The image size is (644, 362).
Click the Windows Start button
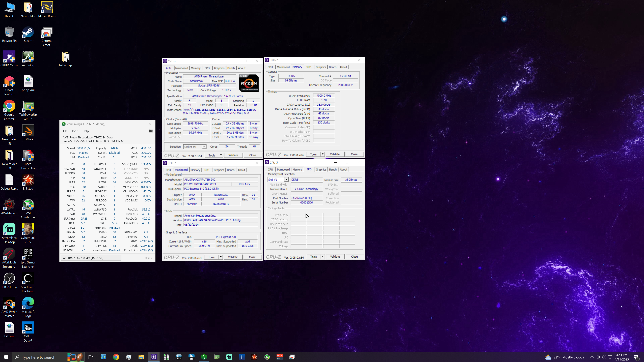6,357
